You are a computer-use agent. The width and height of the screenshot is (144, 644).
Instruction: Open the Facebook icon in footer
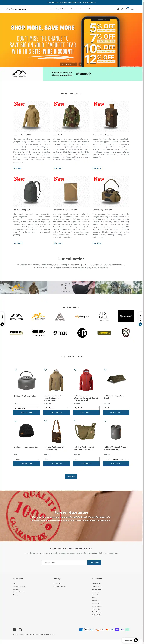point(14,630)
